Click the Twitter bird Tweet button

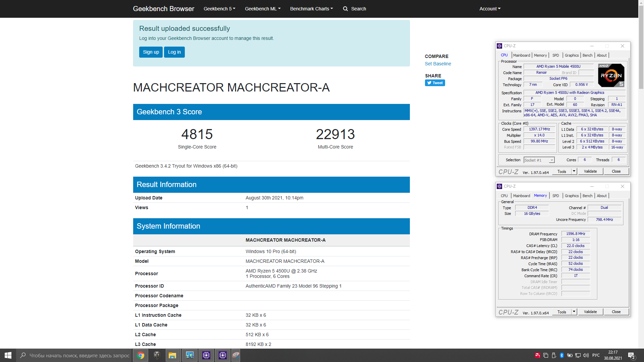pyautogui.click(x=435, y=83)
